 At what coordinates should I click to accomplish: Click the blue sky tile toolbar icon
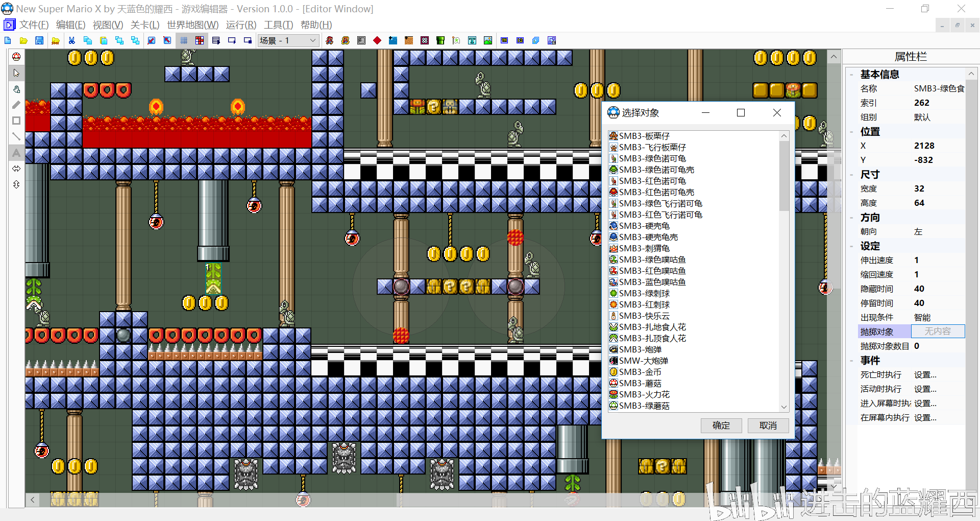click(x=393, y=40)
